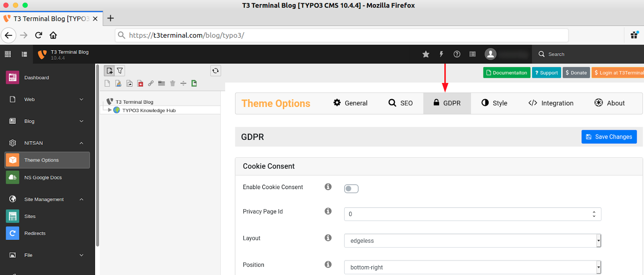
Task: Open the flush caches lightning icon
Action: pyautogui.click(x=441, y=54)
